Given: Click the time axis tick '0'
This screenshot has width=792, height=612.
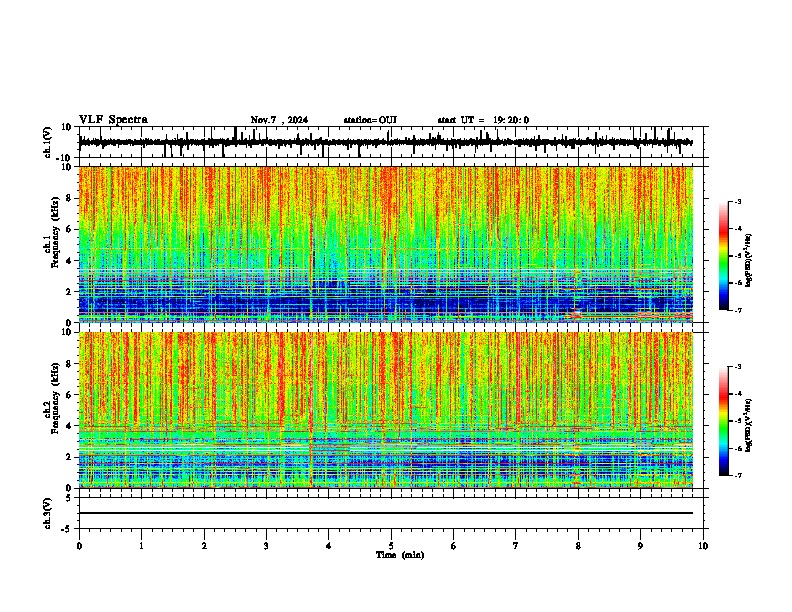Looking at the screenshot, I should click(x=79, y=546).
